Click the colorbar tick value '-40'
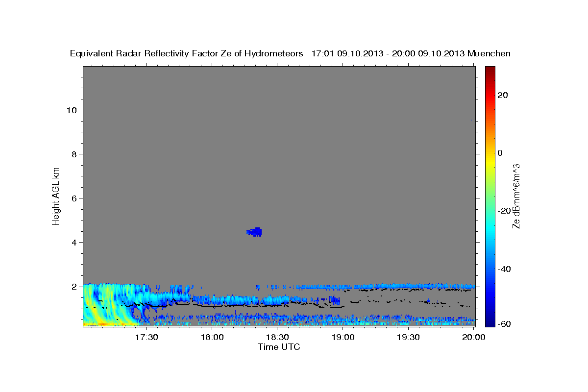 504,269
